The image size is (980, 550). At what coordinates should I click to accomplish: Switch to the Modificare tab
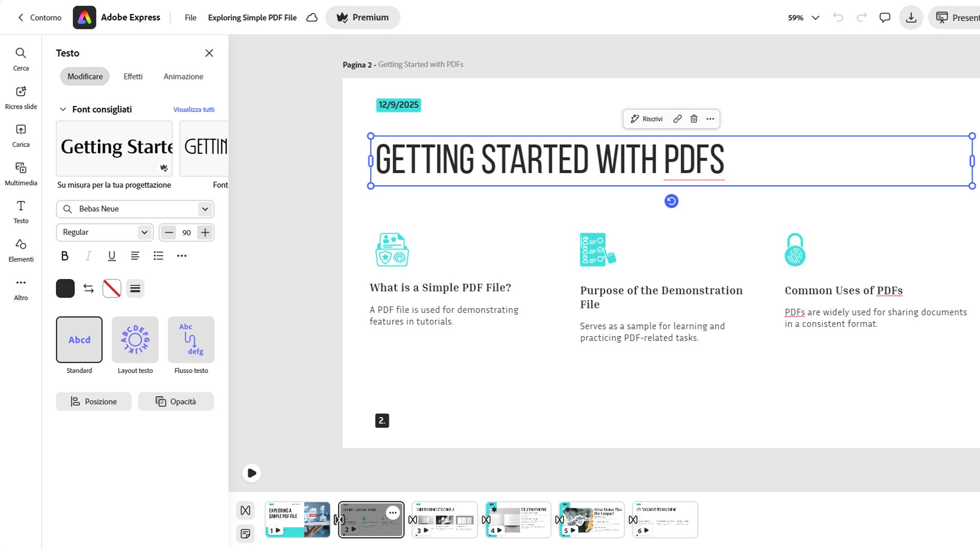point(85,76)
